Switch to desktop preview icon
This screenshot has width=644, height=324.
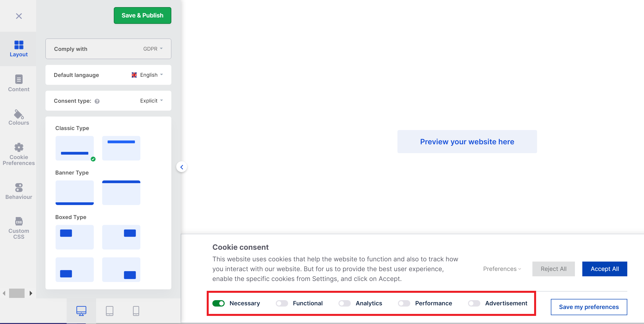pyautogui.click(x=81, y=311)
